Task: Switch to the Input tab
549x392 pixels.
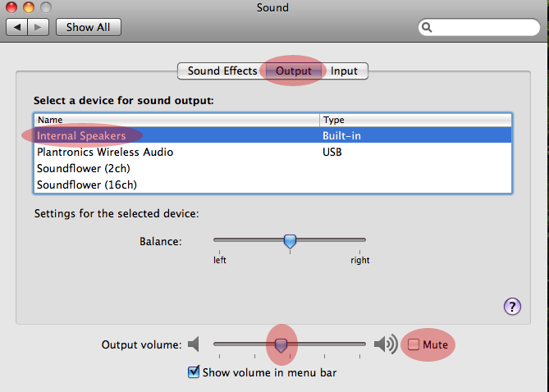Action: pyautogui.click(x=344, y=71)
